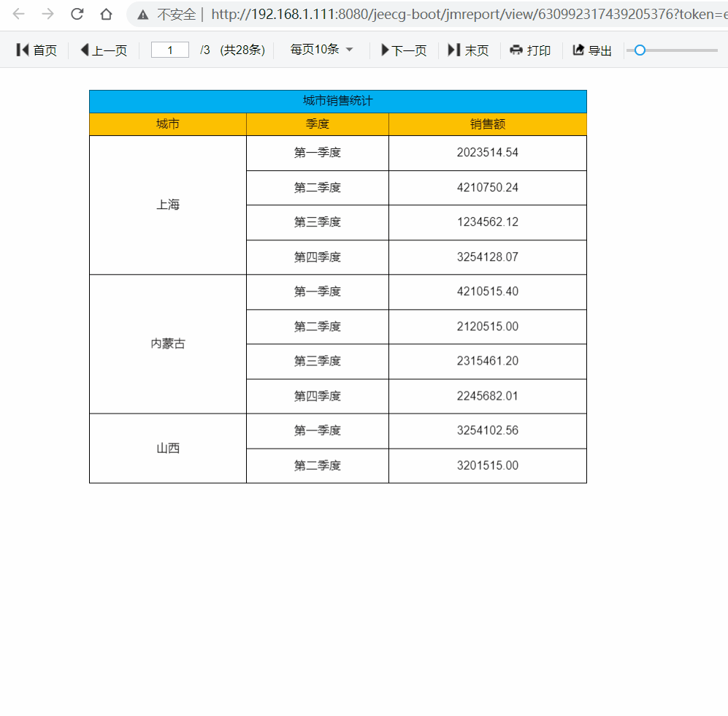
Task: Click 第一季度 in the 3254102.56 row
Action: [x=318, y=430]
